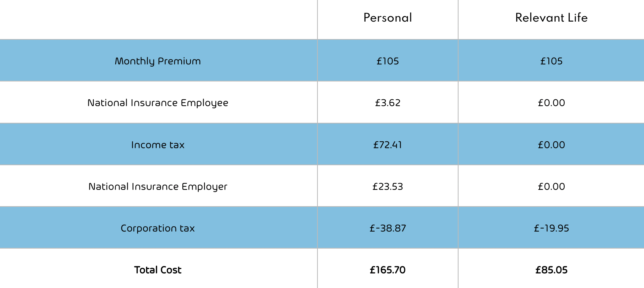Image resolution: width=644 pixels, height=288 pixels.
Task: Click the Personal column header
Action: click(388, 18)
